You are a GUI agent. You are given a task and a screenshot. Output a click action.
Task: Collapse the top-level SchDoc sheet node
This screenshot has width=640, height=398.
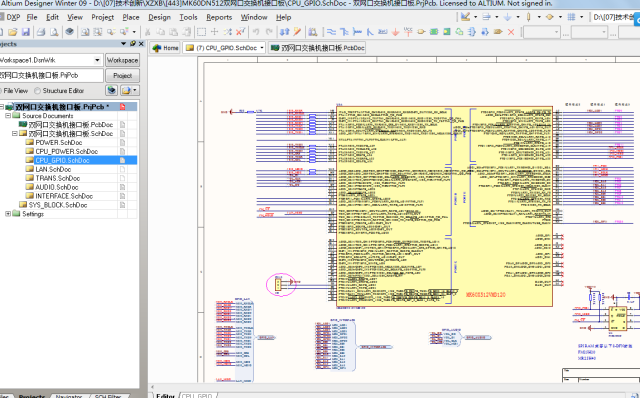click(x=15, y=134)
